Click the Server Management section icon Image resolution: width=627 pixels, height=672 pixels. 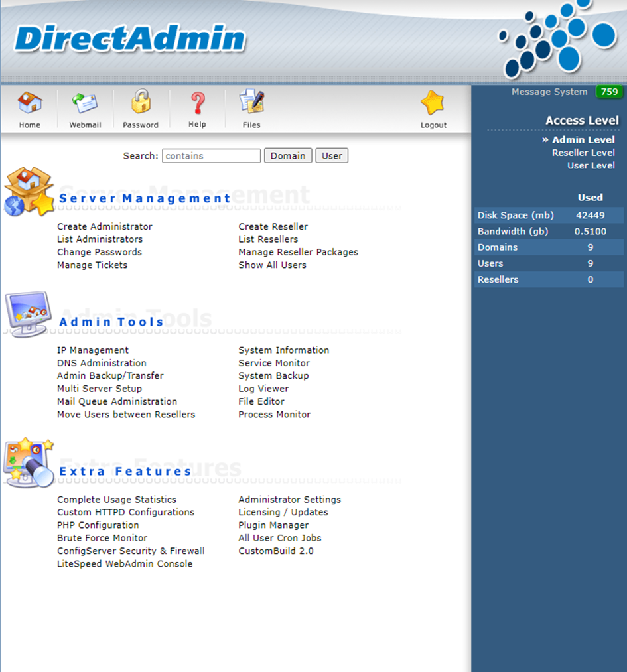29,192
